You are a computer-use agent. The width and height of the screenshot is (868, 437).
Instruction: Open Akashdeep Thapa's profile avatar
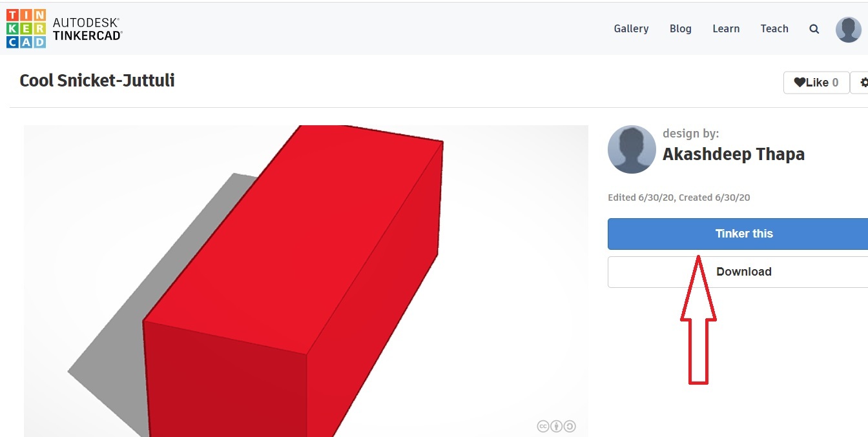tap(632, 149)
